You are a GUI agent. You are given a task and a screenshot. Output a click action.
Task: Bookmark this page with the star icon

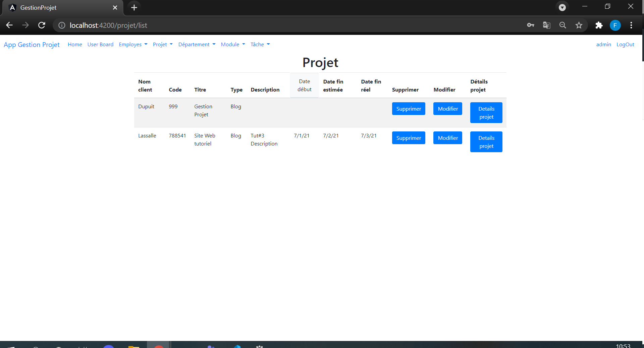(x=579, y=25)
